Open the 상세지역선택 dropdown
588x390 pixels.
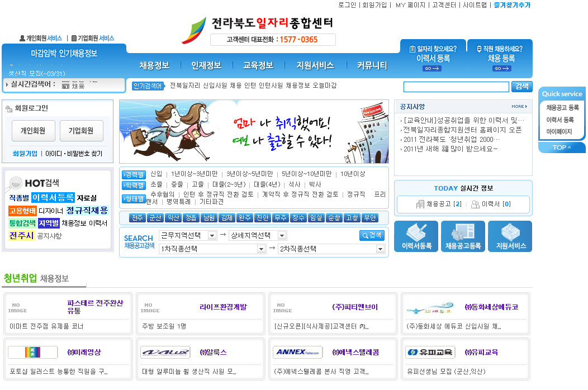click(x=257, y=236)
